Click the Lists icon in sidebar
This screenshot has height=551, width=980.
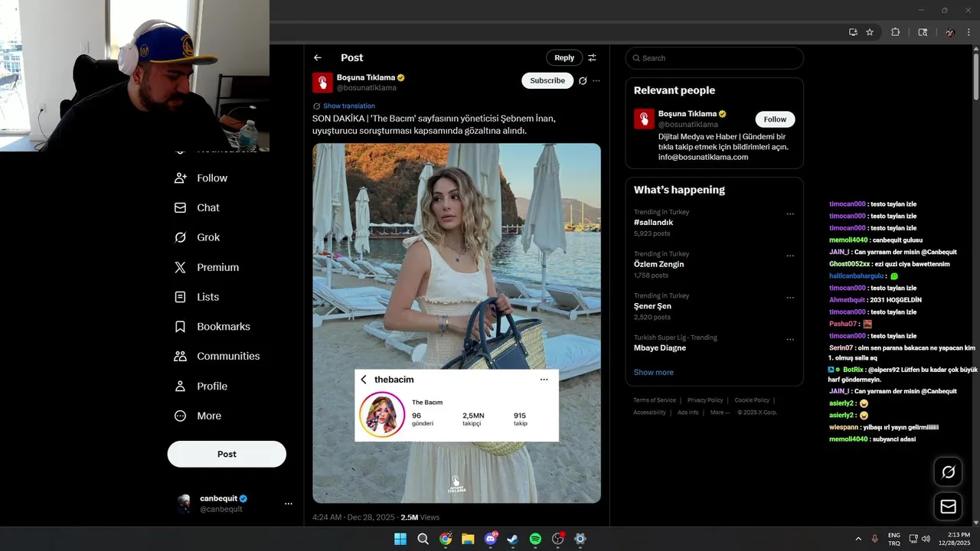coord(181,297)
